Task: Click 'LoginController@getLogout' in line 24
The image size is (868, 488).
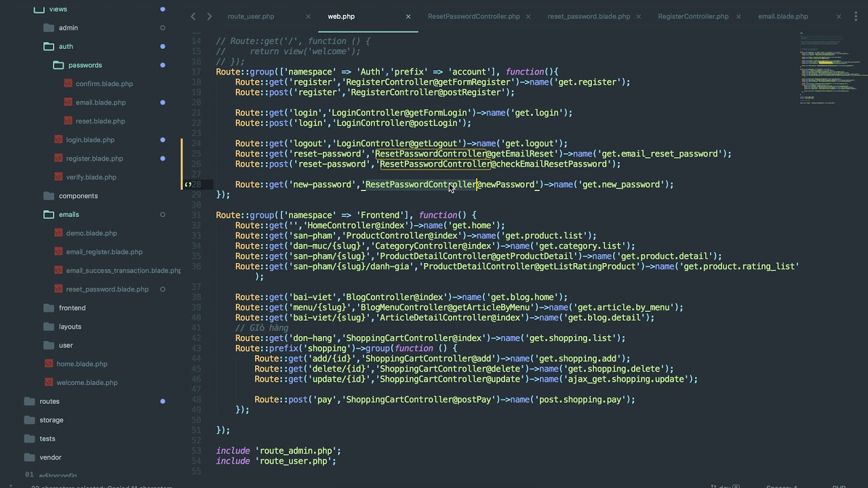Action: (397, 144)
